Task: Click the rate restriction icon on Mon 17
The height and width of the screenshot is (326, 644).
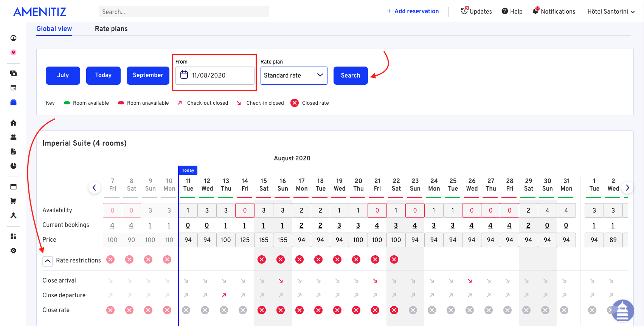Action: [299, 259]
